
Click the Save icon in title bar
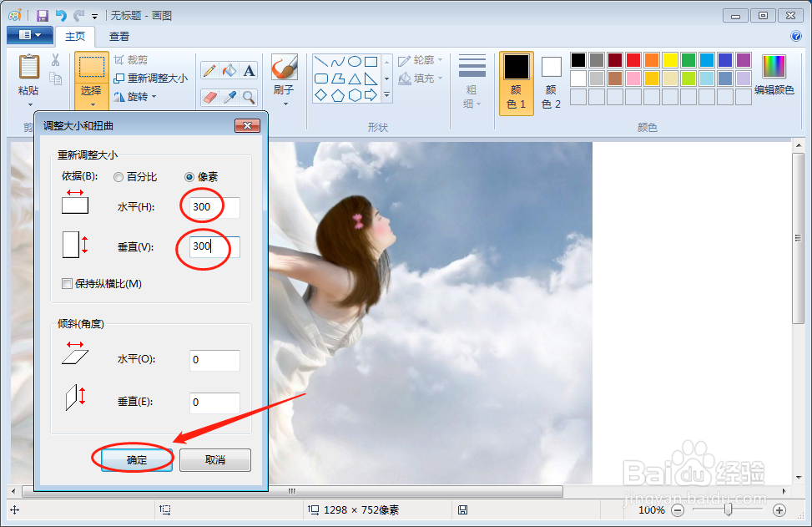pos(43,16)
